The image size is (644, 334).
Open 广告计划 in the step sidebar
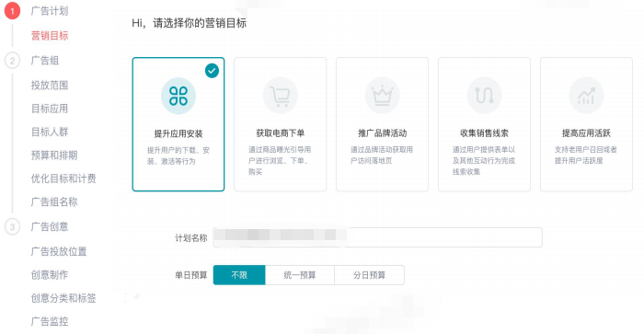click(50, 11)
